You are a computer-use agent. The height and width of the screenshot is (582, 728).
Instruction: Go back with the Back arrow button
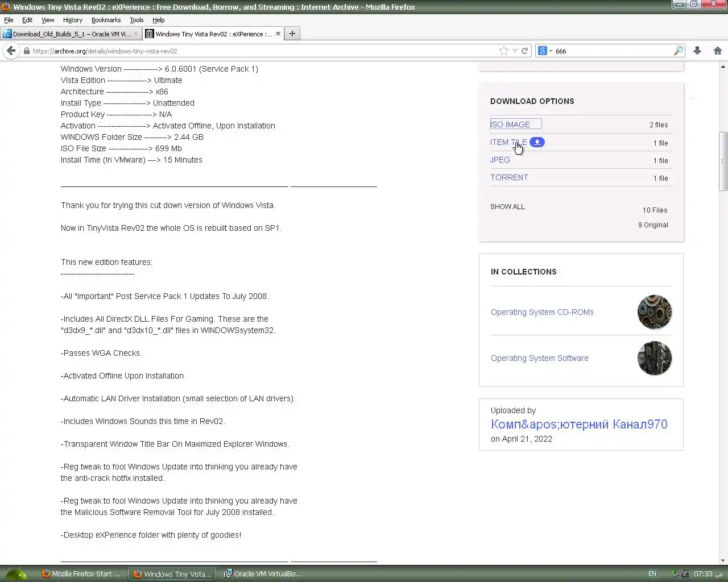(11, 51)
